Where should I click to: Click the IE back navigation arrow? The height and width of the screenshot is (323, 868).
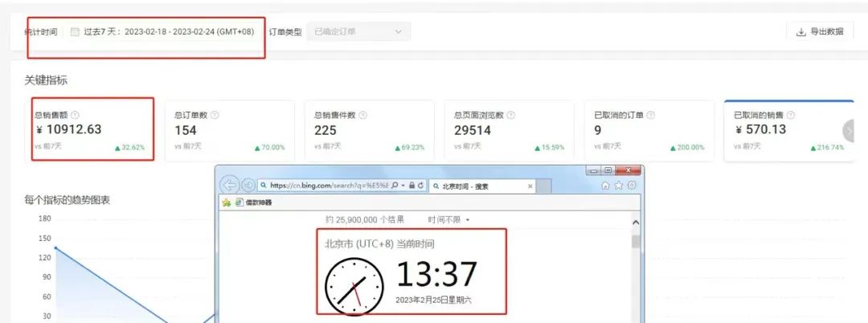[231, 185]
